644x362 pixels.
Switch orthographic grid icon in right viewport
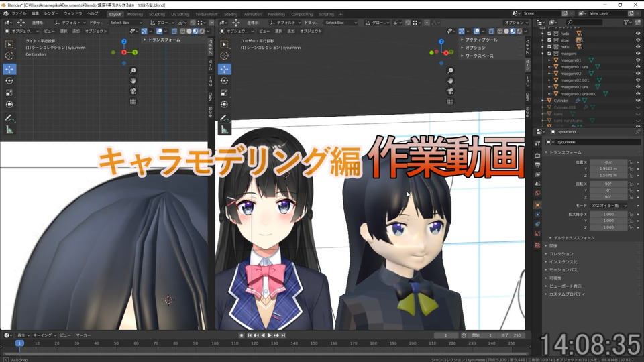(451, 101)
